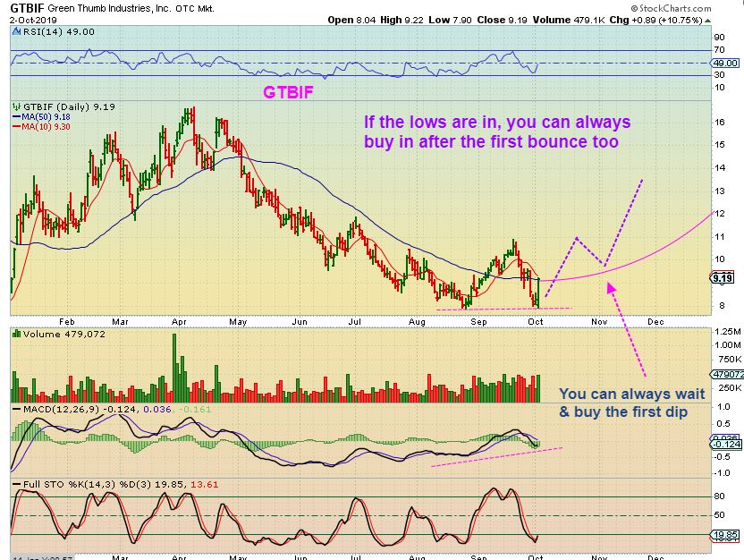Image resolution: width=744 pixels, height=560 pixels.
Task: Click the volume bars icon beside Volume 479,072
Action: coord(17,334)
